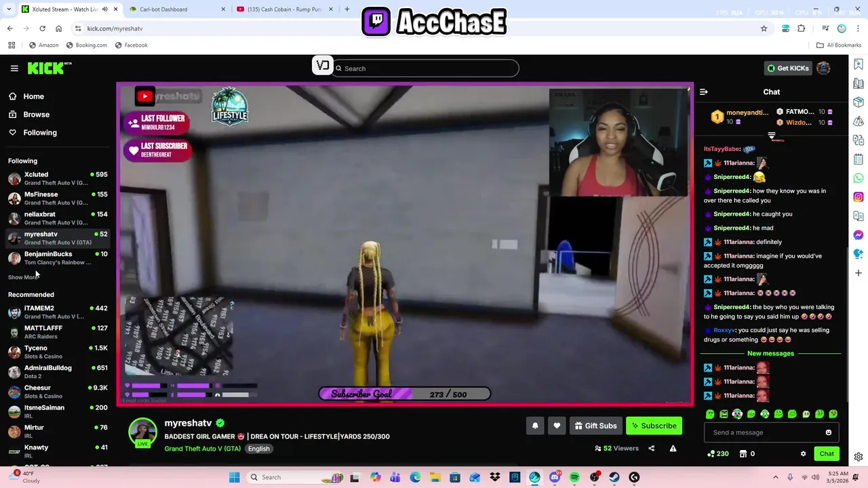Click the address bar URL
The width and height of the screenshot is (868, 488).
[x=115, y=28]
